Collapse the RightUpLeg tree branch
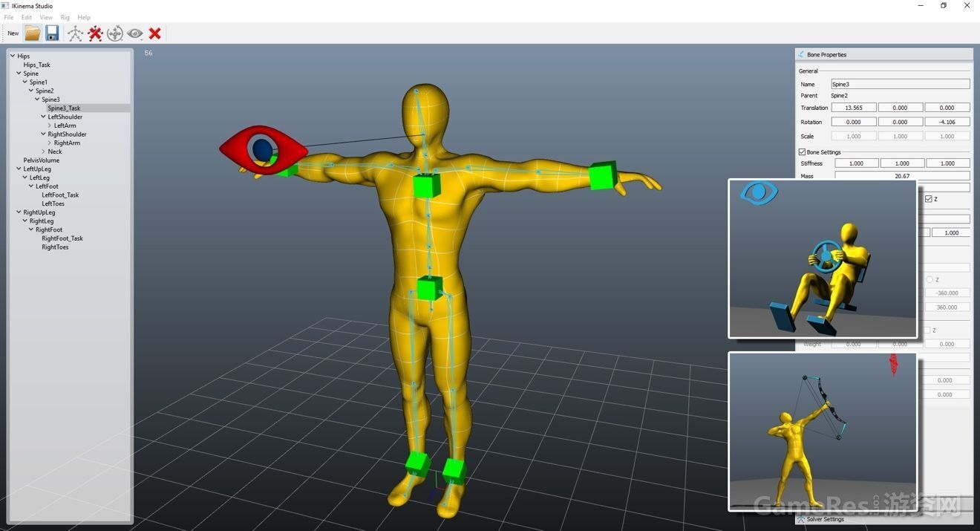Image resolution: width=980 pixels, height=531 pixels. [19, 212]
